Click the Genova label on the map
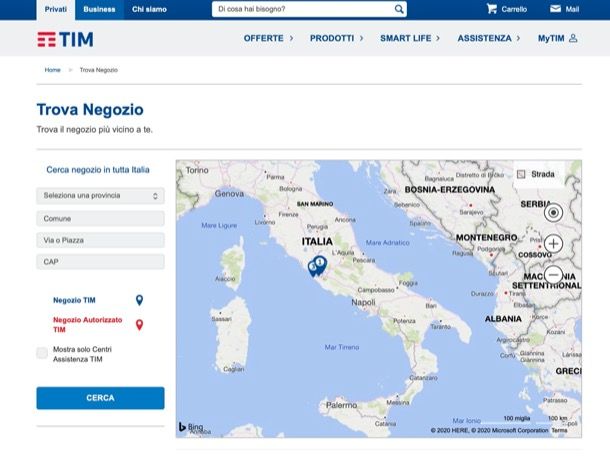This screenshot has width=610, height=456. (229, 194)
